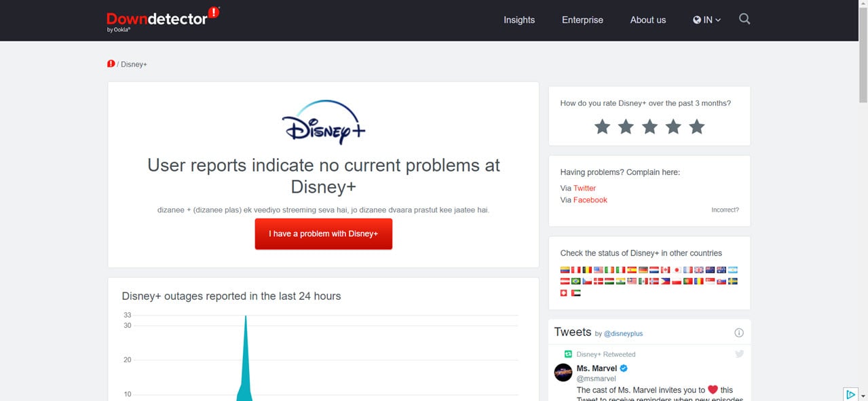The image size is (868, 401).
Task: Click 'Check the status of Disney+ in other countries'
Action: pyautogui.click(x=641, y=253)
